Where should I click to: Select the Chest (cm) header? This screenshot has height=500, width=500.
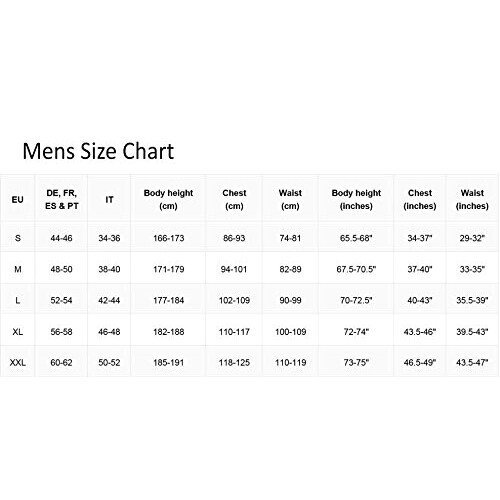(x=234, y=199)
